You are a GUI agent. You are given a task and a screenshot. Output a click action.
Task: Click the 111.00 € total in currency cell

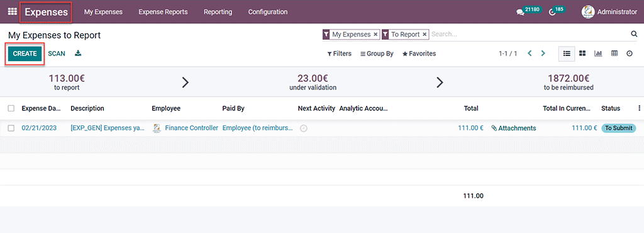pyautogui.click(x=584, y=128)
